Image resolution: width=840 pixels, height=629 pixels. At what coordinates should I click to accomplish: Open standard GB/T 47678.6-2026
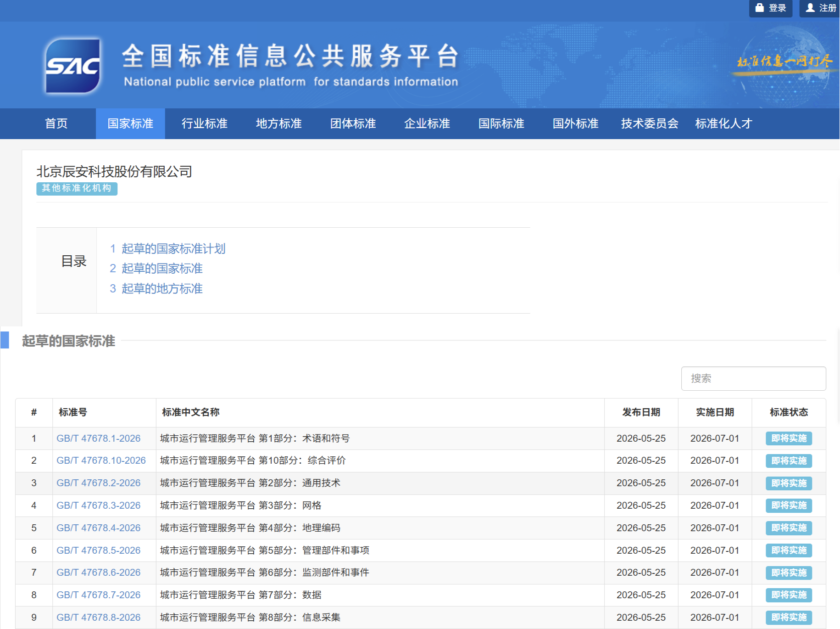coord(98,573)
